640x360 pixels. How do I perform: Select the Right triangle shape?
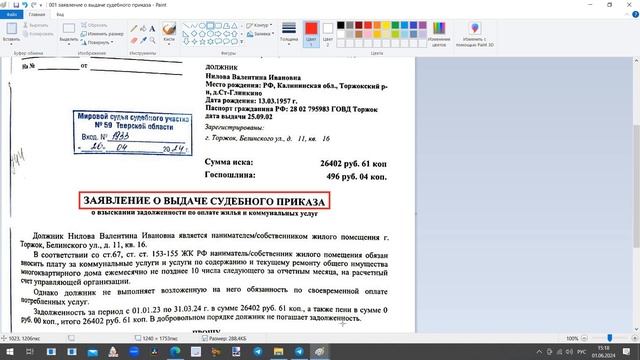coord(186,33)
